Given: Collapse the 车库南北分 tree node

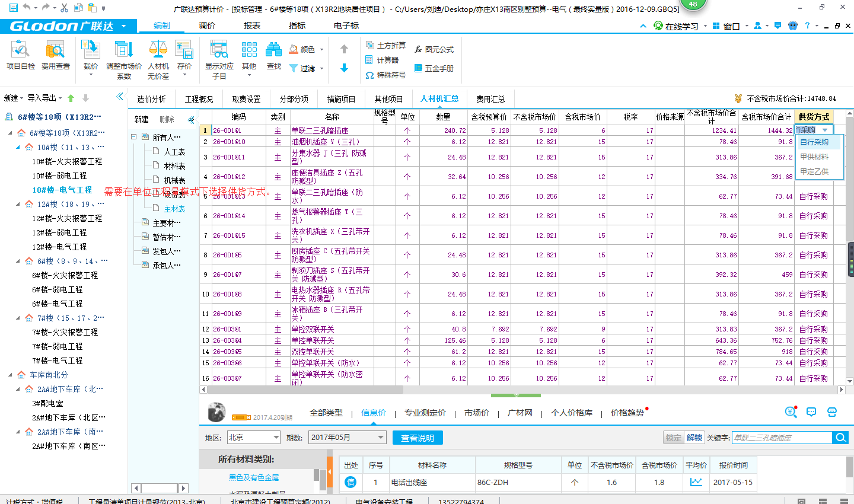Looking at the screenshot, I should pos(10,375).
